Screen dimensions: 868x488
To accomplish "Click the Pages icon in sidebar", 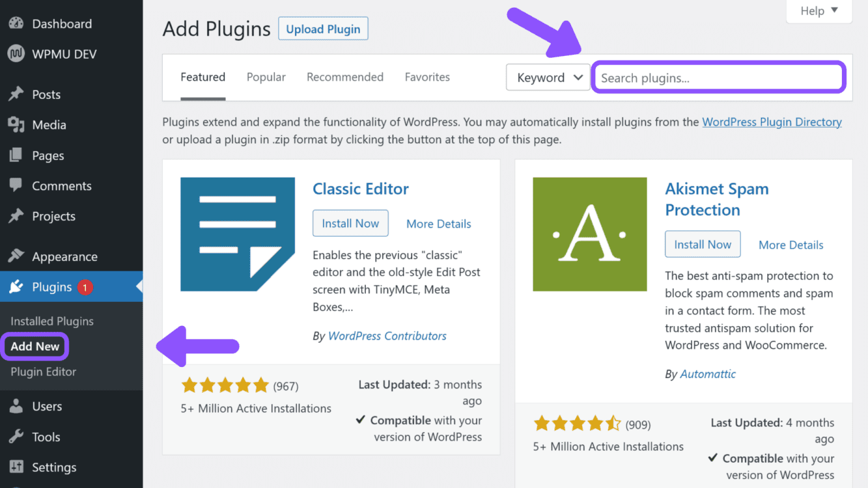I will pyautogui.click(x=16, y=156).
